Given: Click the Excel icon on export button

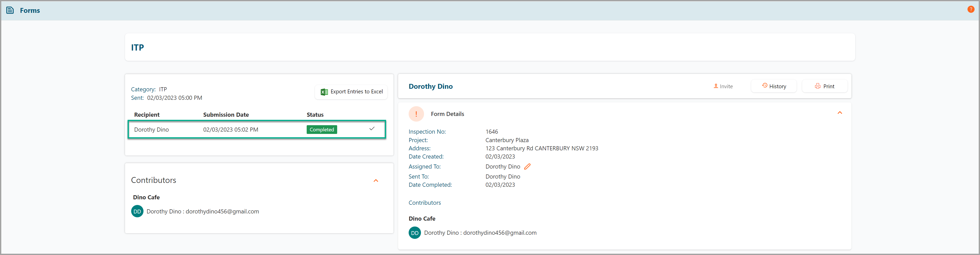Looking at the screenshot, I should point(324,92).
